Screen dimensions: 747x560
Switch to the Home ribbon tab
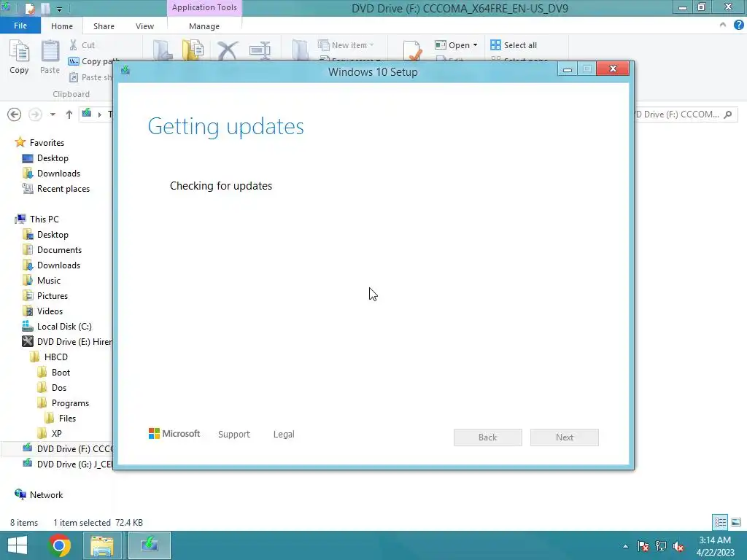click(x=62, y=26)
